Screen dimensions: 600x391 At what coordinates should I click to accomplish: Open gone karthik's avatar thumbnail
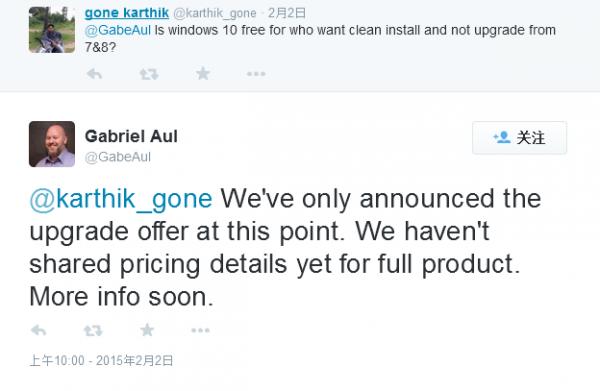click(x=52, y=29)
